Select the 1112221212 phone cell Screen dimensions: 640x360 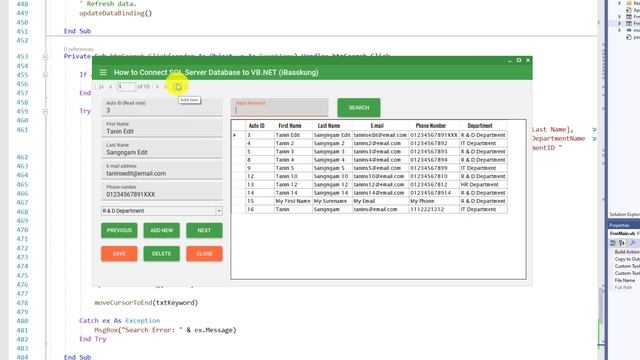pos(434,209)
